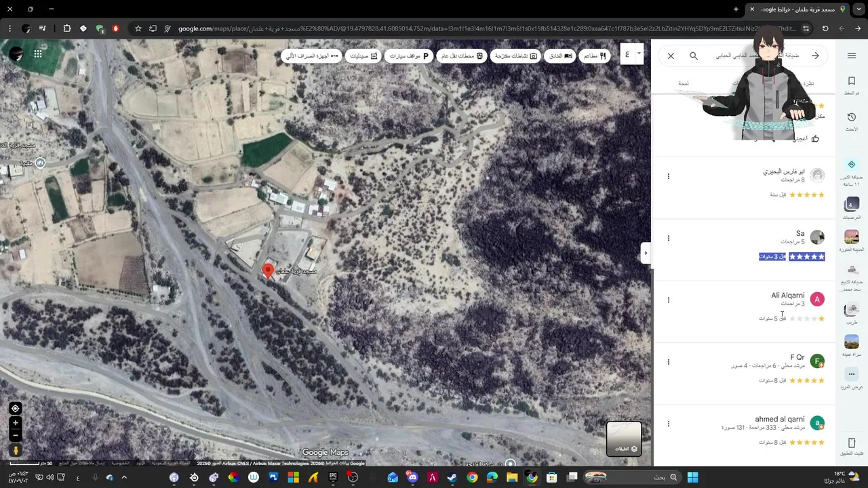The width and height of the screenshot is (868, 488).
Task: Open the browser three-dot menu
Action: tap(9, 28)
